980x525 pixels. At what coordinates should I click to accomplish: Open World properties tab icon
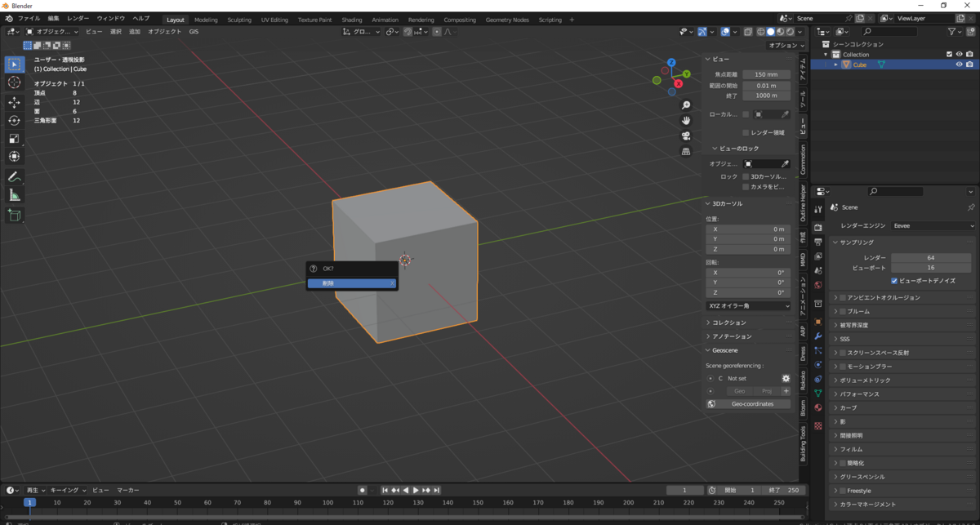tap(817, 284)
